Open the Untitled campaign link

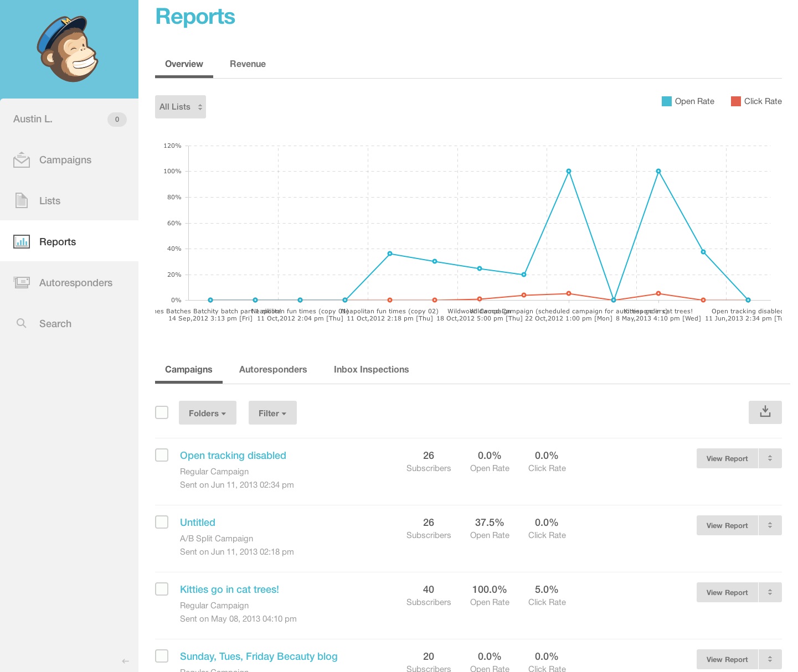point(198,523)
